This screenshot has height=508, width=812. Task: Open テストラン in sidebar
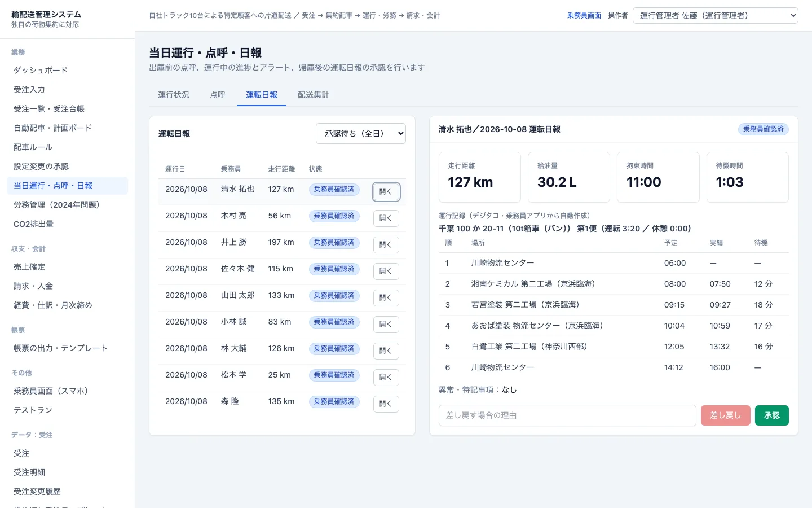point(68,410)
